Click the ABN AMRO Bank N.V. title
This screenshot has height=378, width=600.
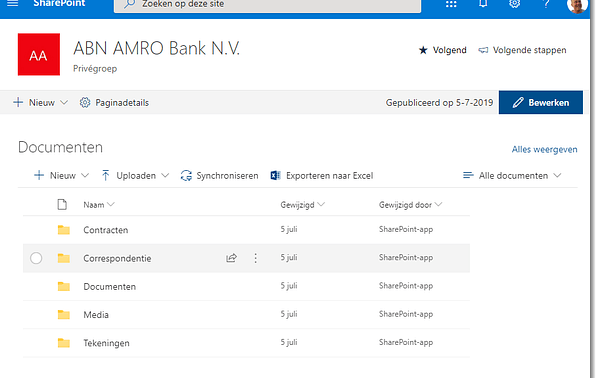157,48
